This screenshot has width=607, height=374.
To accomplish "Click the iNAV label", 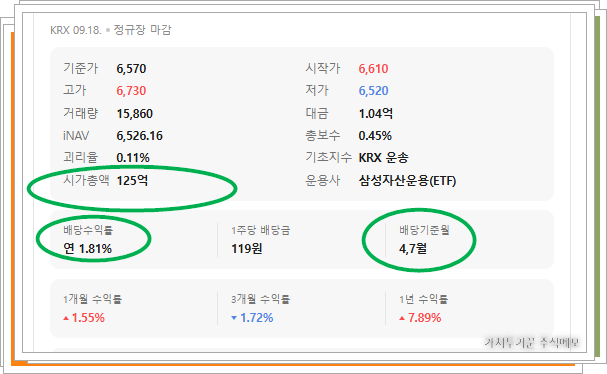I will (x=76, y=136).
